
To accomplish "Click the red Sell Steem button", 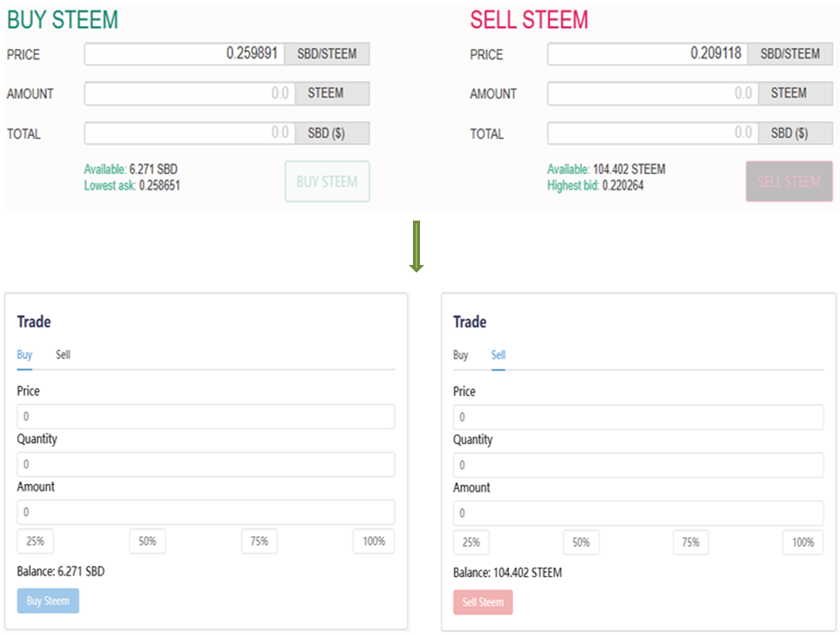I will click(x=483, y=603).
